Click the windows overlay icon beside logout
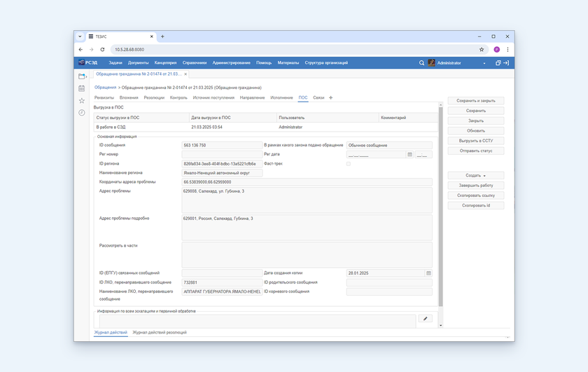Image resolution: width=588 pixels, height=372 pixels. click(498, 63)
